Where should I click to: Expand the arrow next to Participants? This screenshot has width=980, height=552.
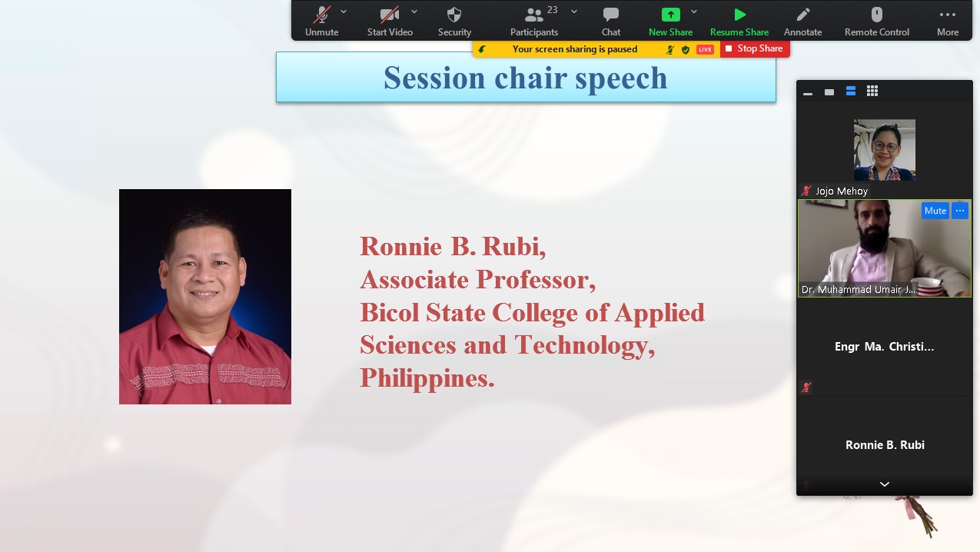(x=574, y=12)
